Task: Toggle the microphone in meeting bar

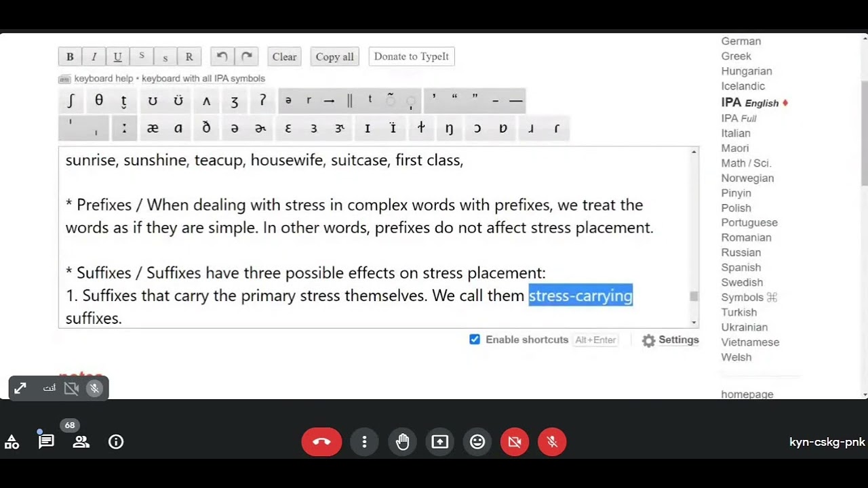Action: (x=552, y=442)
